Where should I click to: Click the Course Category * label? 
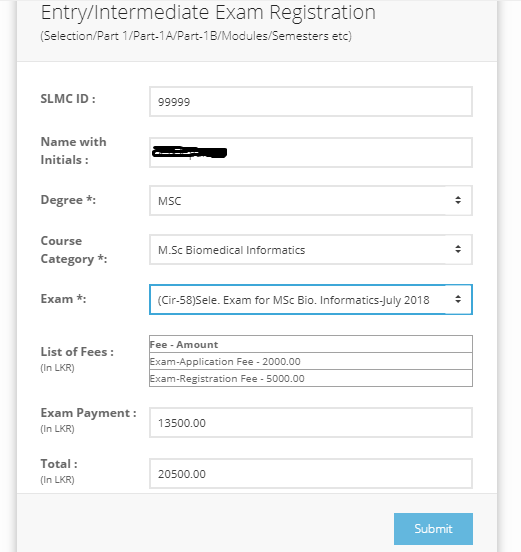tap(74, 250)
